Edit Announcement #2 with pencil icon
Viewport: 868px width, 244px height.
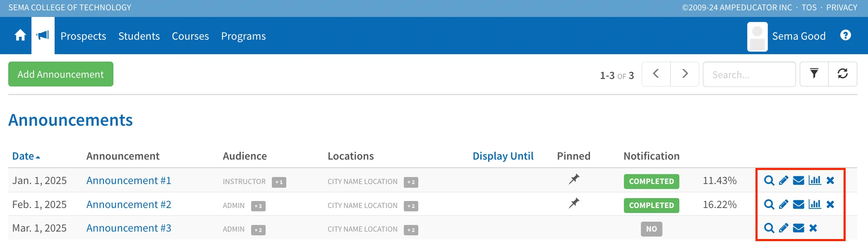784,205
